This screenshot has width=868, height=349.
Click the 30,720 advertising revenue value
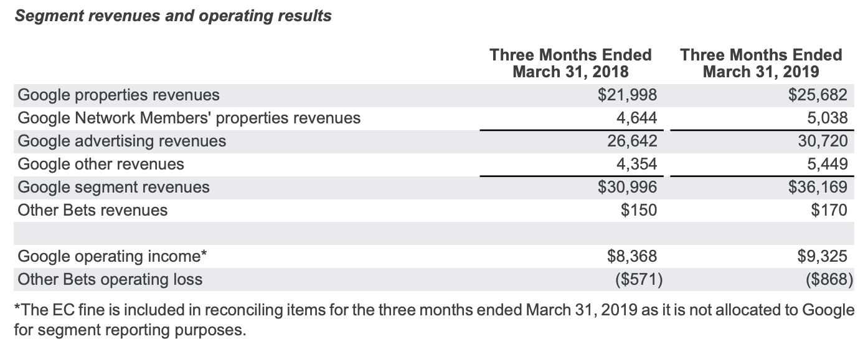coord(823,141)
